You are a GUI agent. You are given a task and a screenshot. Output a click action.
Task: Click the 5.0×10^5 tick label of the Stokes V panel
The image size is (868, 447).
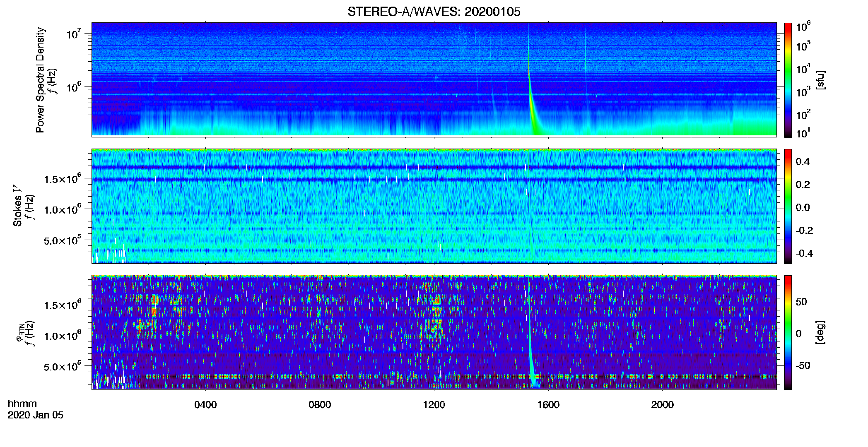(63, 240)
